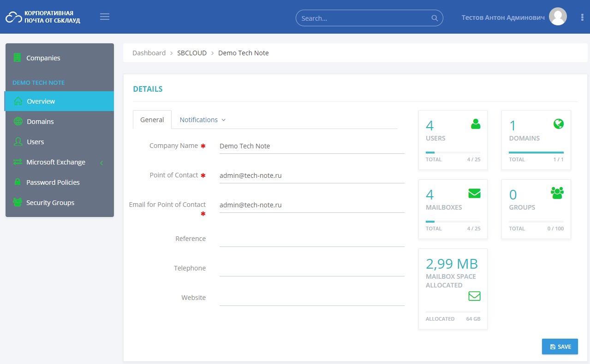Click the 4 / 25 Users total value
Viewport: 590px width, 364px height.
point(473,159)
